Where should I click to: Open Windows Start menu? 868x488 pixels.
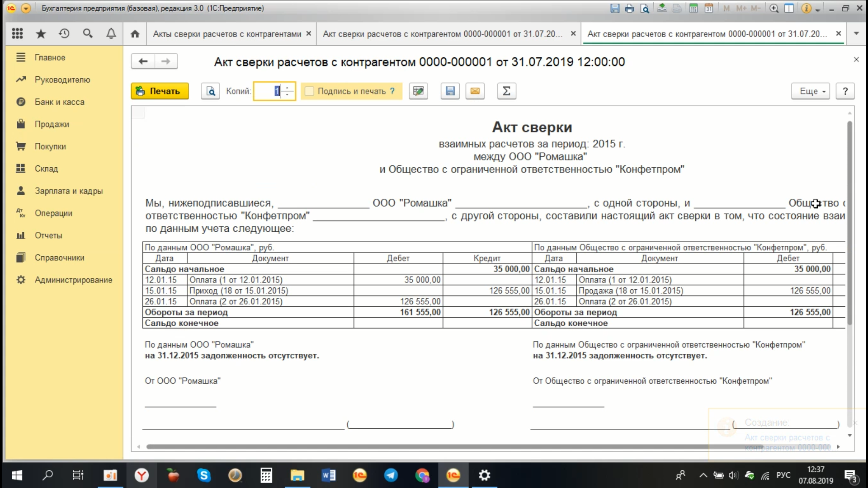17,475
